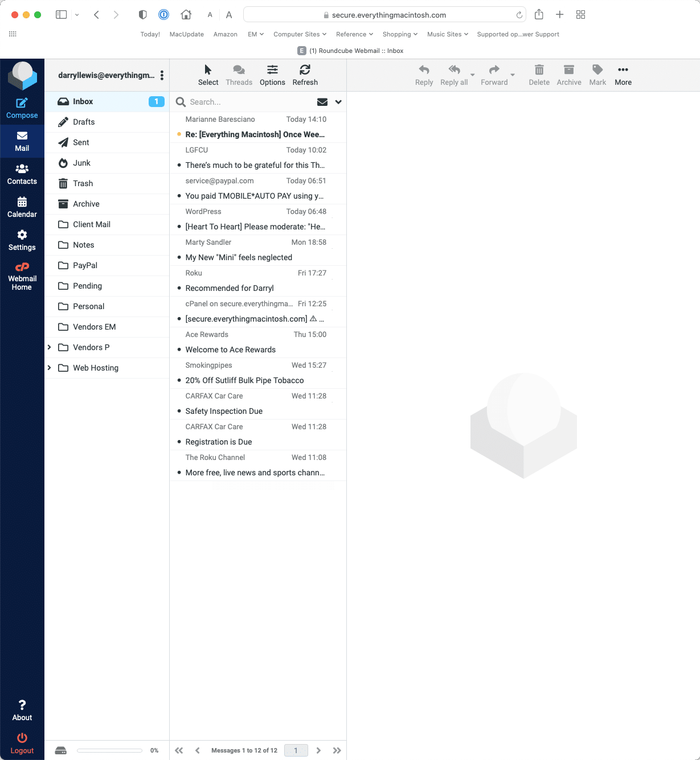Open the EM bookmarks dropdown

pos(256,34)
